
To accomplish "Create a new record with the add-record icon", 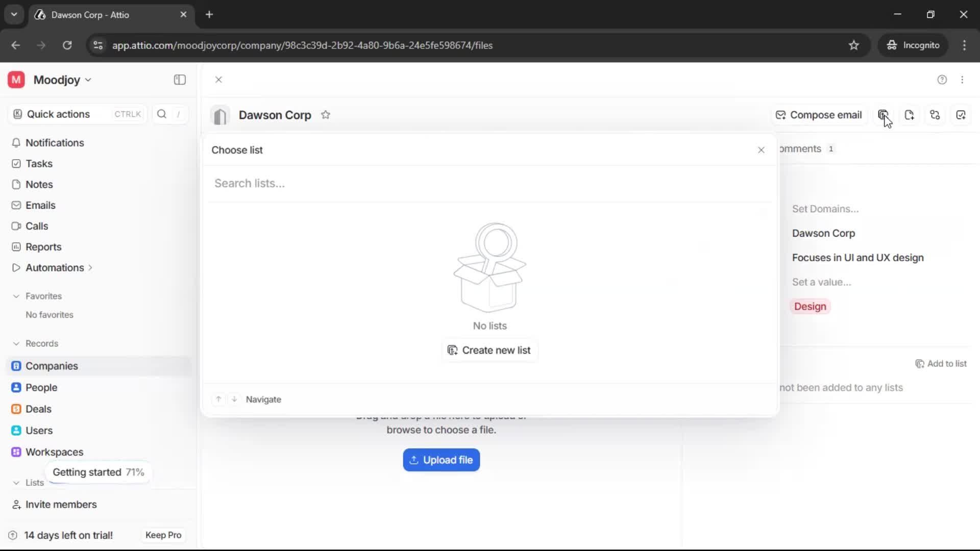I will pyautogui.click(x=910, y=115).
